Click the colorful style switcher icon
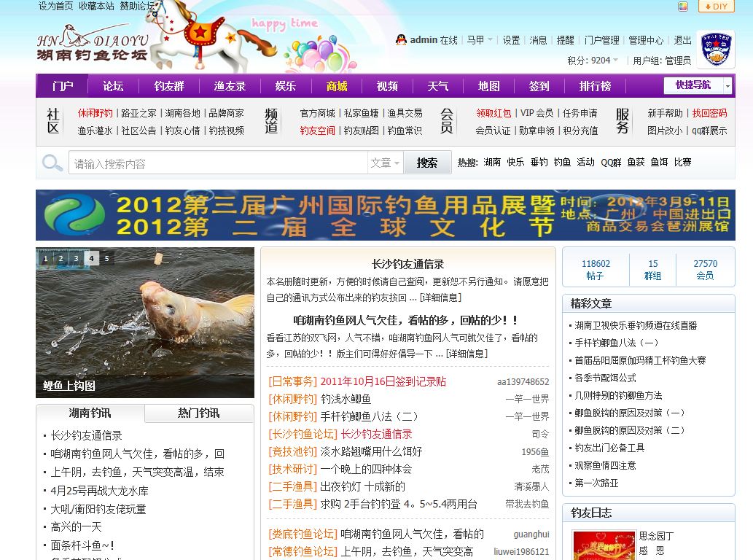The image size is (753, 560). (x=682, y=7)
